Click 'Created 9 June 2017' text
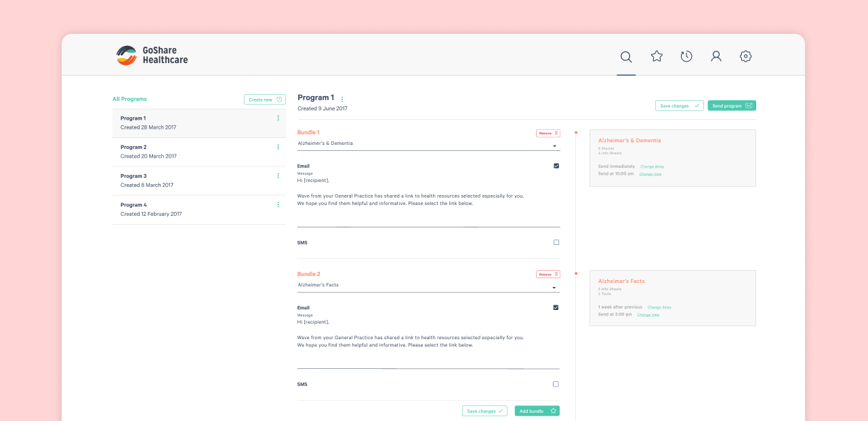868x421 pixels. pos(323,108)
